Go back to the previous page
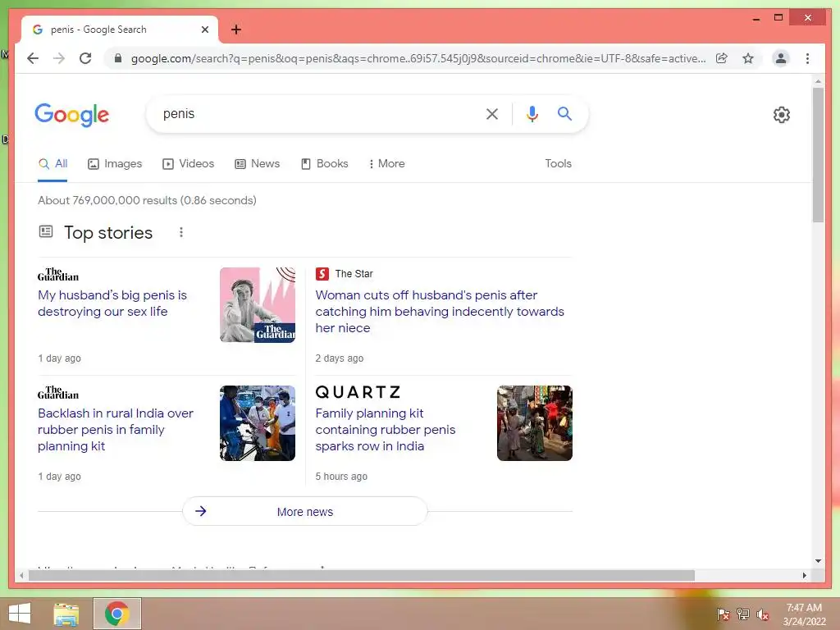 click(x=33, y=58)
